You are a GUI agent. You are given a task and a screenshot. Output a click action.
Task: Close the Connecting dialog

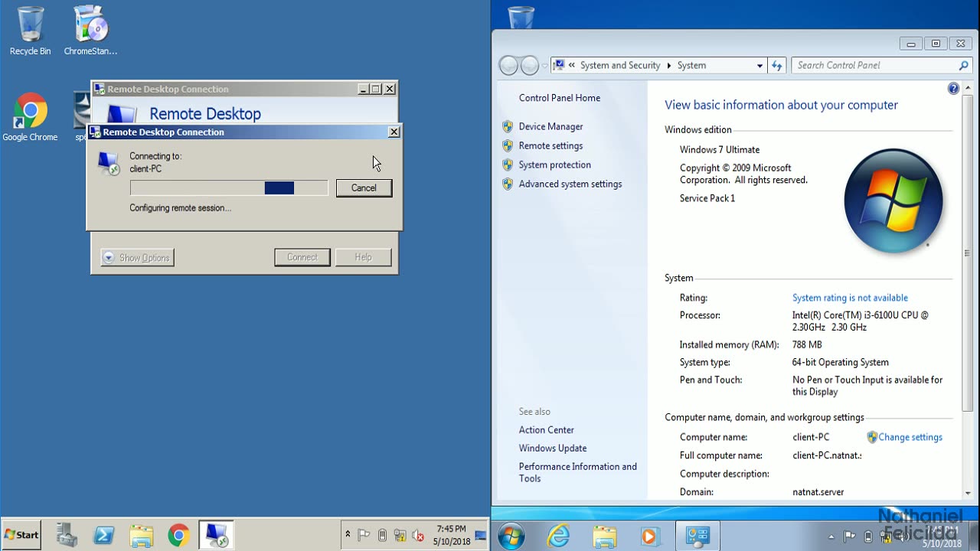[394, 132]
